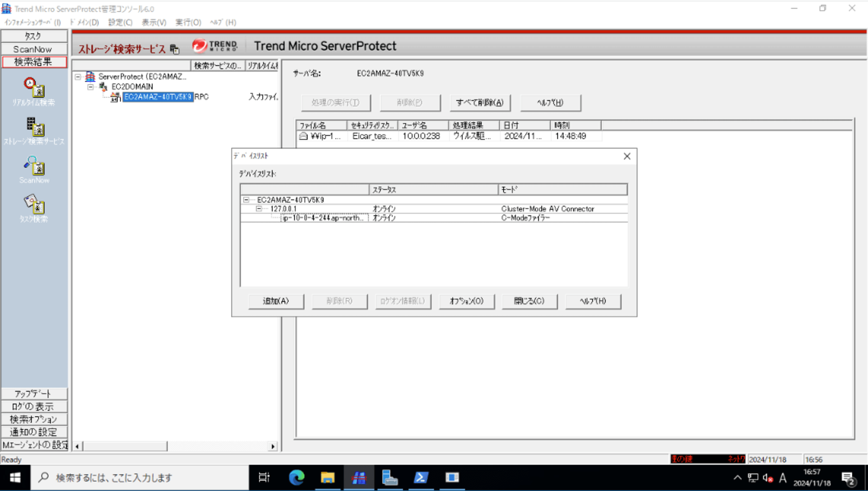This screenshot has height=491, width=868.
Task: Click the EC2DOMAIN domain icon
Action: click(103, 87)
